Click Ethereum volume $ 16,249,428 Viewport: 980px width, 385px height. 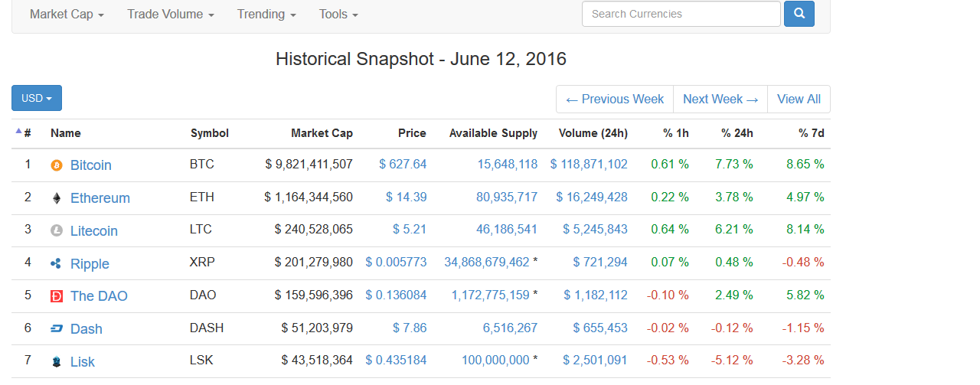tap(592, 197)
